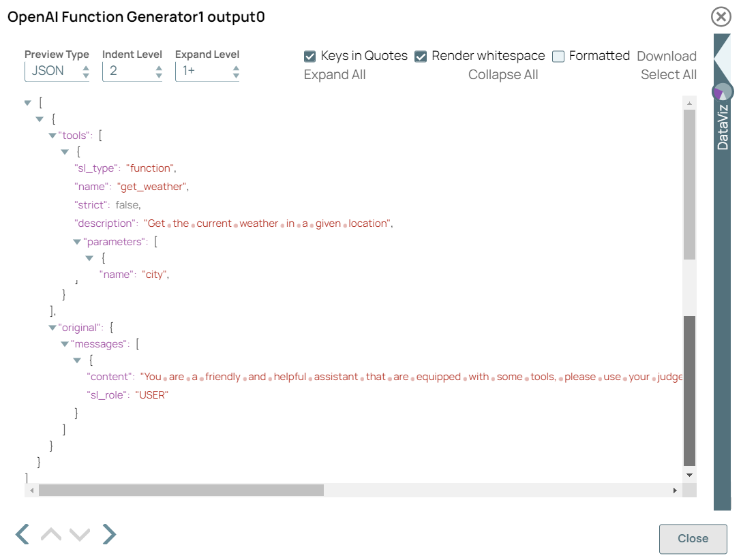This screenshot has height=560, width=741.
Task: Disable the Keys in Quotes checkbox
Action: point(310,56)
